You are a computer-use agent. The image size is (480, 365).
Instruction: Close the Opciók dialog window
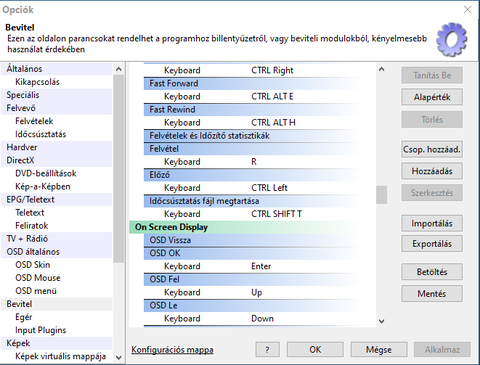[468, 10]
